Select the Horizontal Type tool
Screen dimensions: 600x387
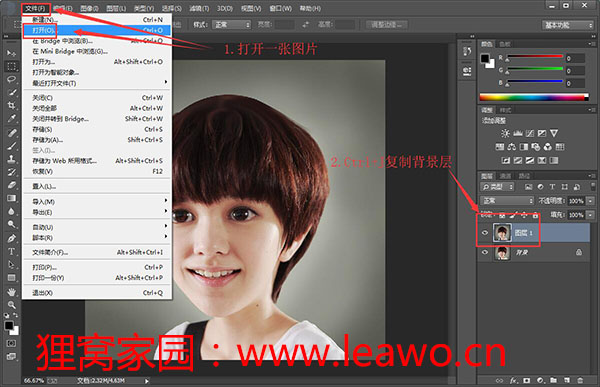11,251
